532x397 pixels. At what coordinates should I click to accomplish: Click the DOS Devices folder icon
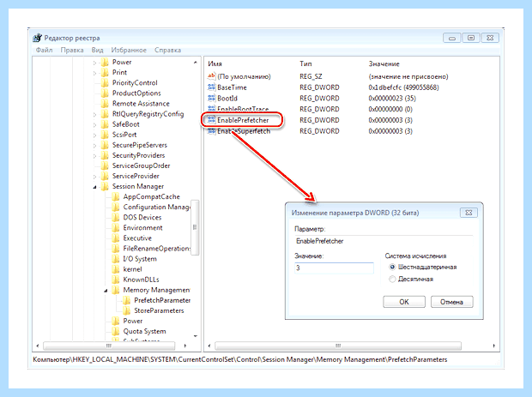click(116, 217)
